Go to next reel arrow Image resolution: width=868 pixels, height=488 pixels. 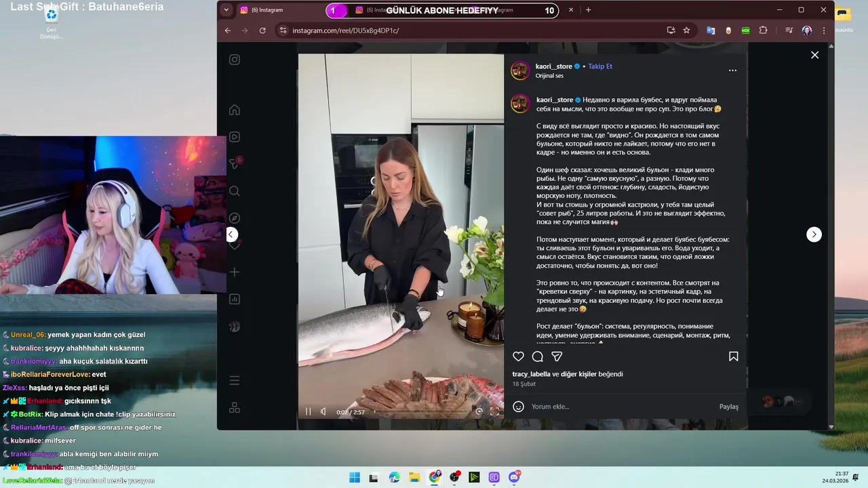tap(814, 235)
